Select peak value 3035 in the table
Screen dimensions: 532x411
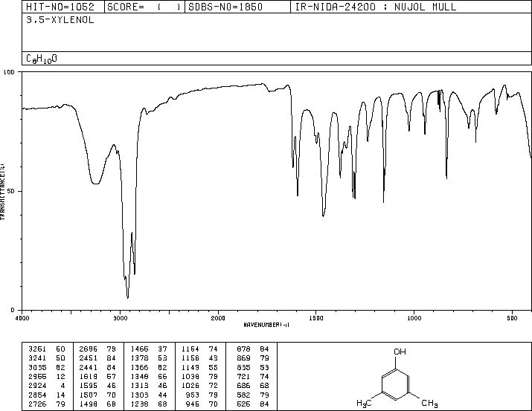pos(37,367)
